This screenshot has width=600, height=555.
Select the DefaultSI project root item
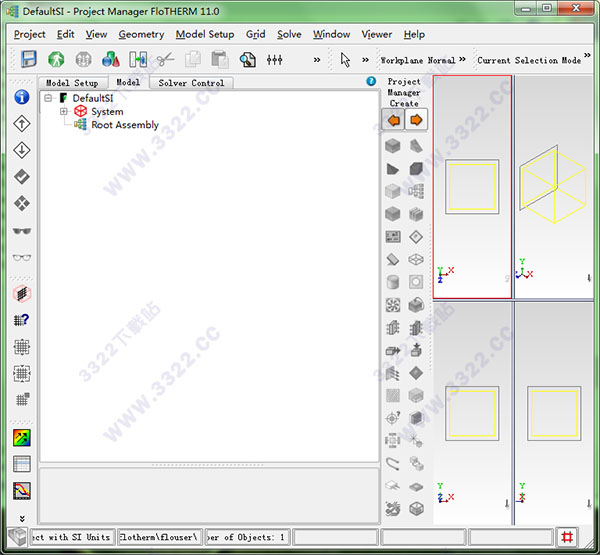coord(93,98)
